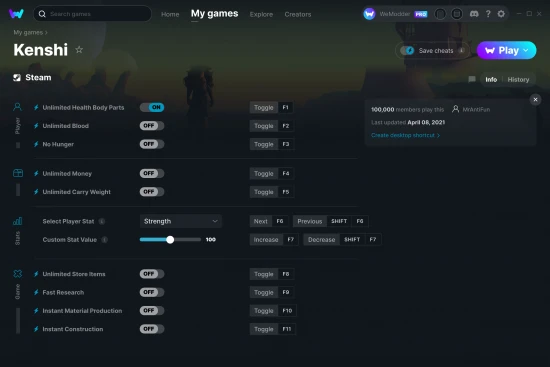Viewport: 550px width, 367px height.
Task: Expand the Play button dropdown arrow
Action: pos(526,51)
